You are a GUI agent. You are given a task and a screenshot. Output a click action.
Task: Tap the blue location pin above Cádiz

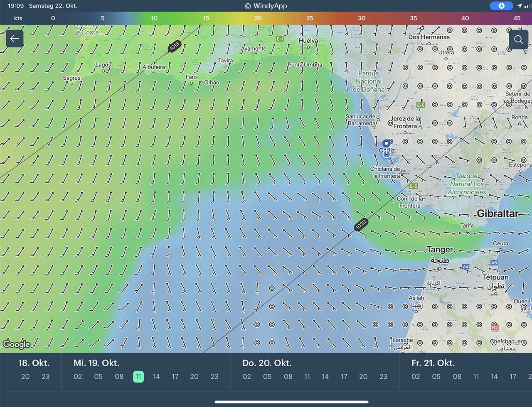tap(387, 144)
